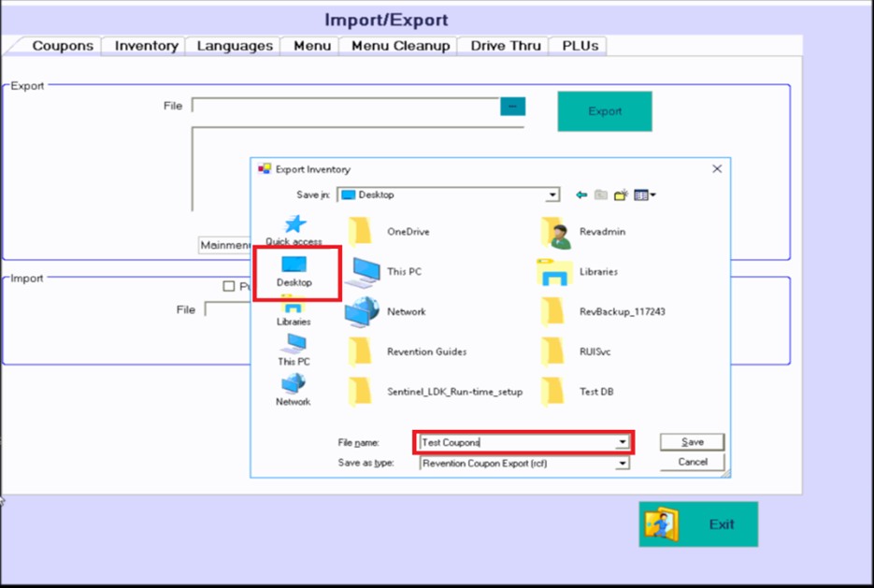Select Desktop in the places sidebar

tap(294, 271)
